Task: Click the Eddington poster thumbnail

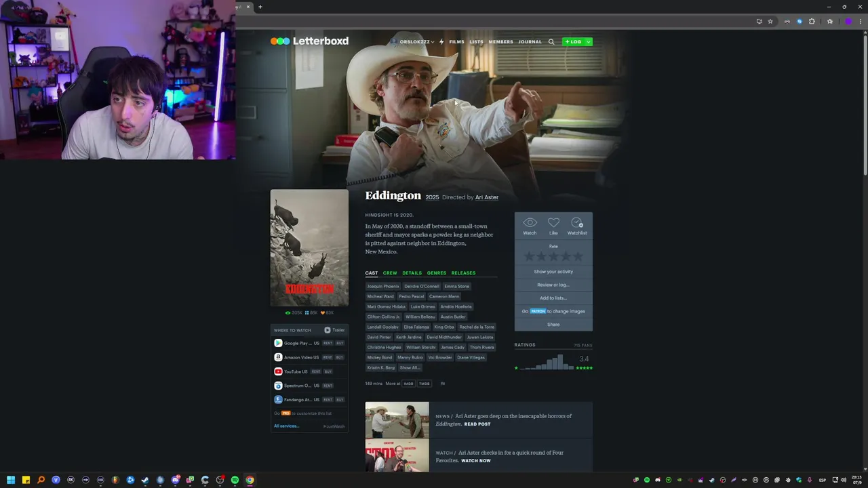Action: tap(309, 248)
